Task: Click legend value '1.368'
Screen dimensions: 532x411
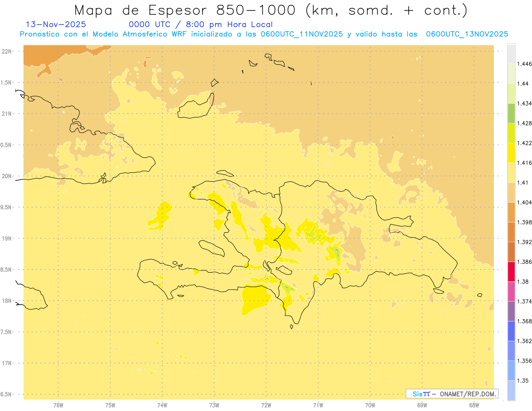Action: [x=524, y=321]
